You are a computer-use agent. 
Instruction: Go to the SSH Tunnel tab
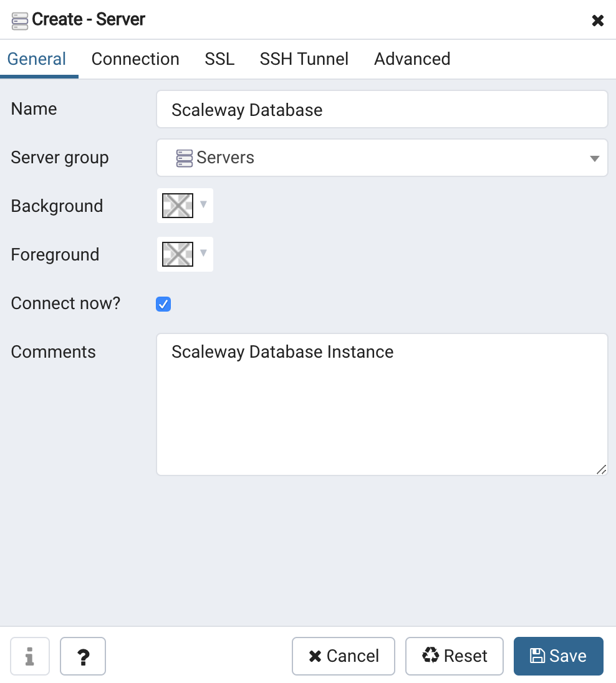click(x=304, y=59)
